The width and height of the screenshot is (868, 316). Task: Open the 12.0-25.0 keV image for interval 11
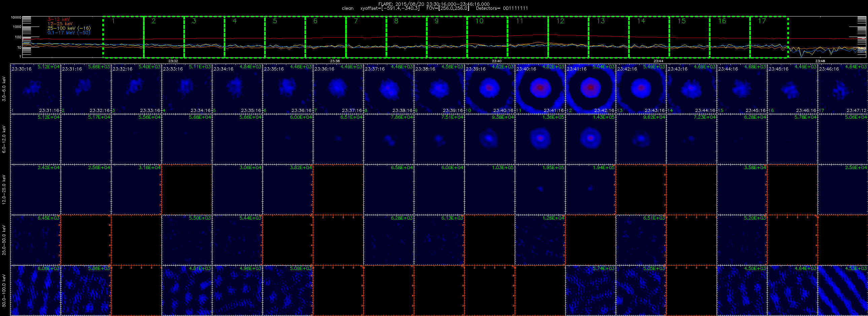pyautogui.click(x=540, y=189)
